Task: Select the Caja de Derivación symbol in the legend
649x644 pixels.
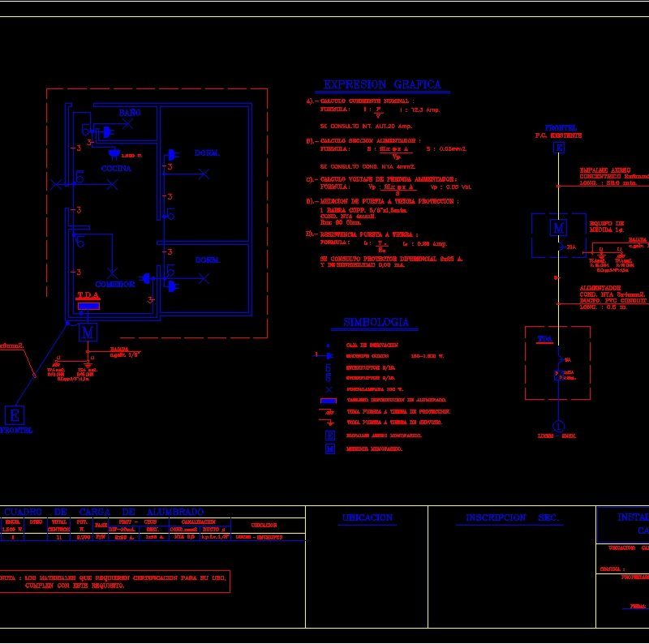Action: click(329, 346)
